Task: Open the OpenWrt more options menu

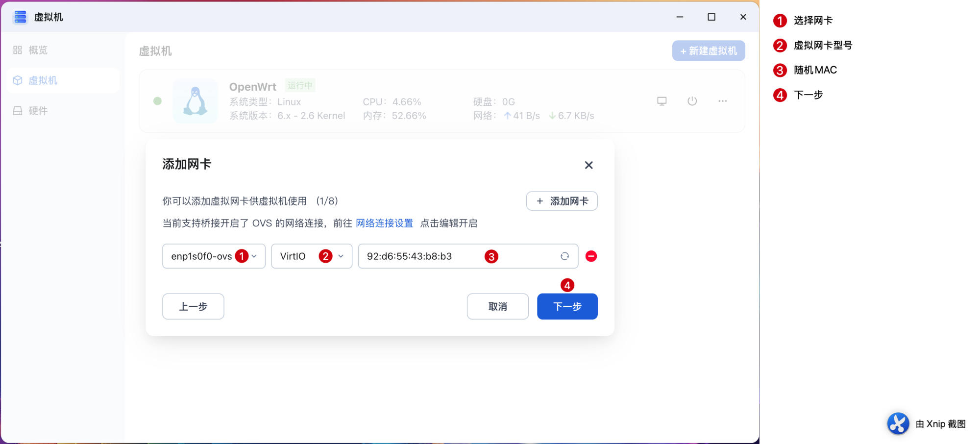Action: click(722, 101)
